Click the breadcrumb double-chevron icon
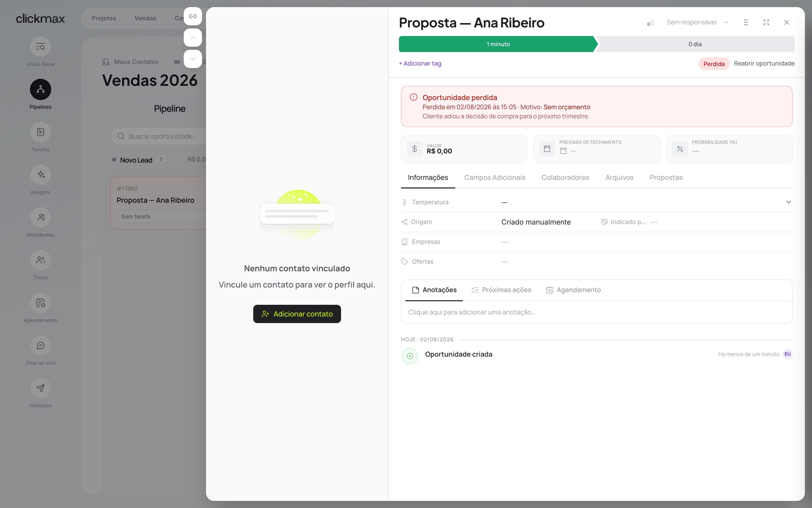812x508 pixels. 177,62
